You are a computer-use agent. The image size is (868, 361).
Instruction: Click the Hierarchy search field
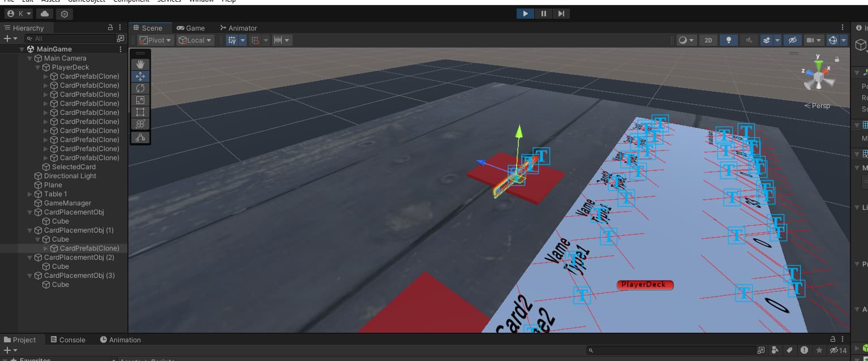68,38
